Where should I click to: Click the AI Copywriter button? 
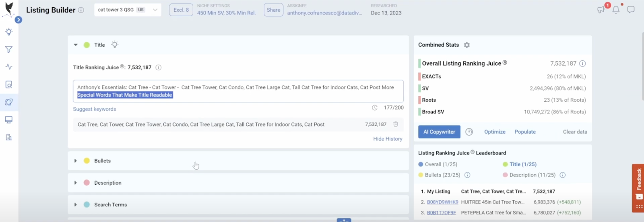pos(439,132)
